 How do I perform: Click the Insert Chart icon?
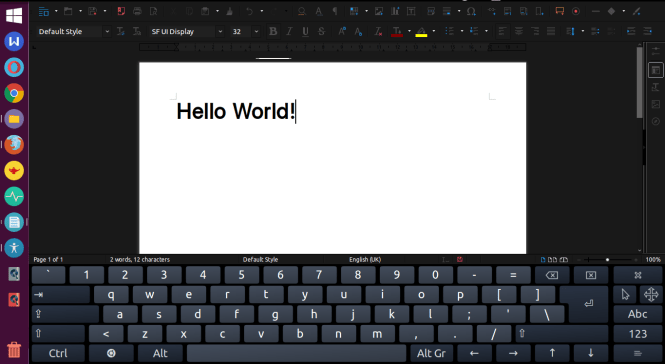point(395,11)
